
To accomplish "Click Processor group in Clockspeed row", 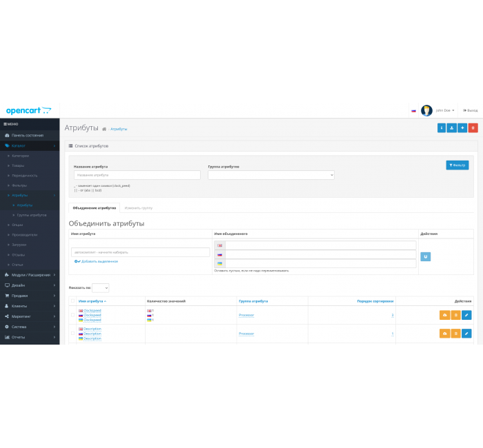I will click(246, 315).
